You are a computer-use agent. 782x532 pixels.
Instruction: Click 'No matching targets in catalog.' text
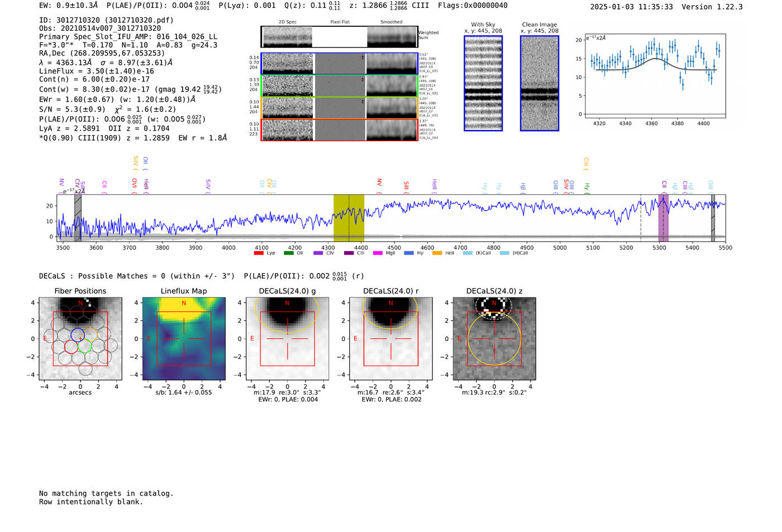pyautogui.click(x=106, y=493)
